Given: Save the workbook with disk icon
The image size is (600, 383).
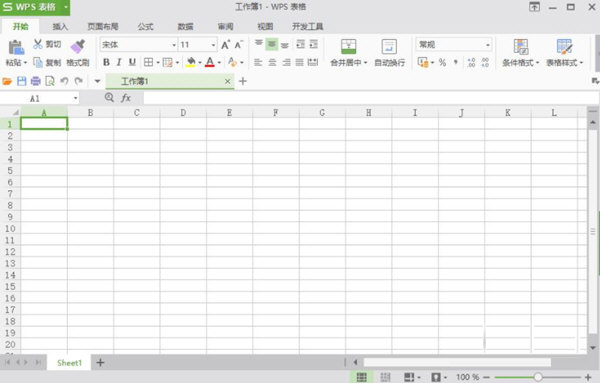Looking at the screenshot, I should 21,81.
